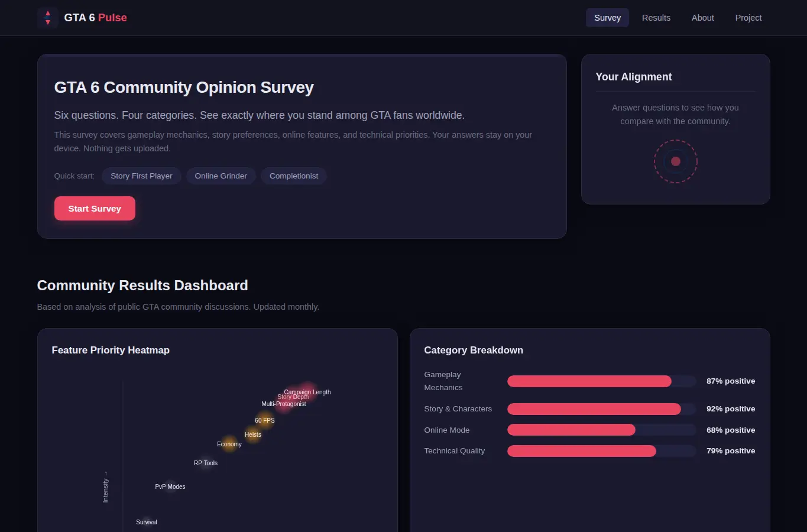Click the Start Survey button
807x532 pixels.
point(95,209)
